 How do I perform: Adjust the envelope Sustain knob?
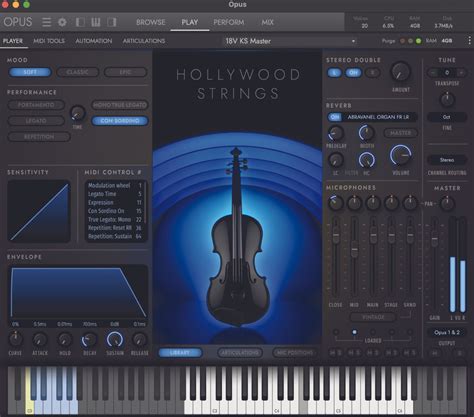tap(115, 340)
